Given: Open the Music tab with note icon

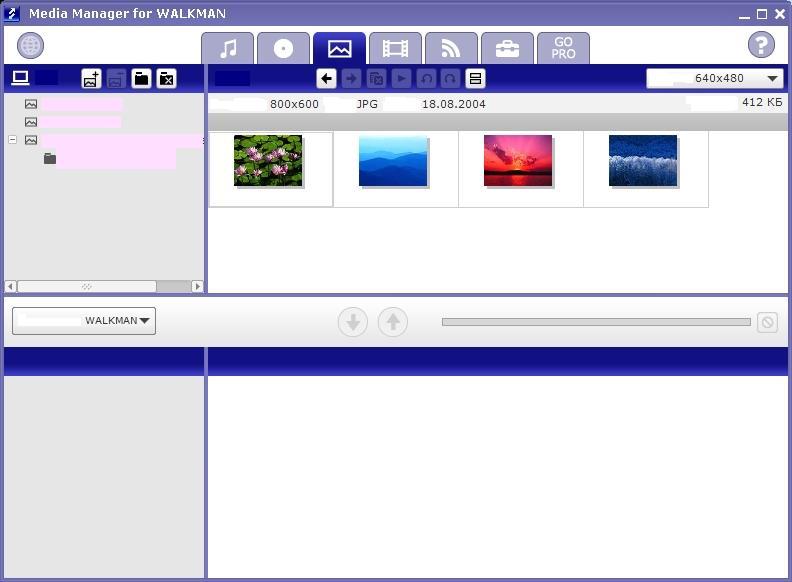Looking at the screenshot, I should click(227, 48).
